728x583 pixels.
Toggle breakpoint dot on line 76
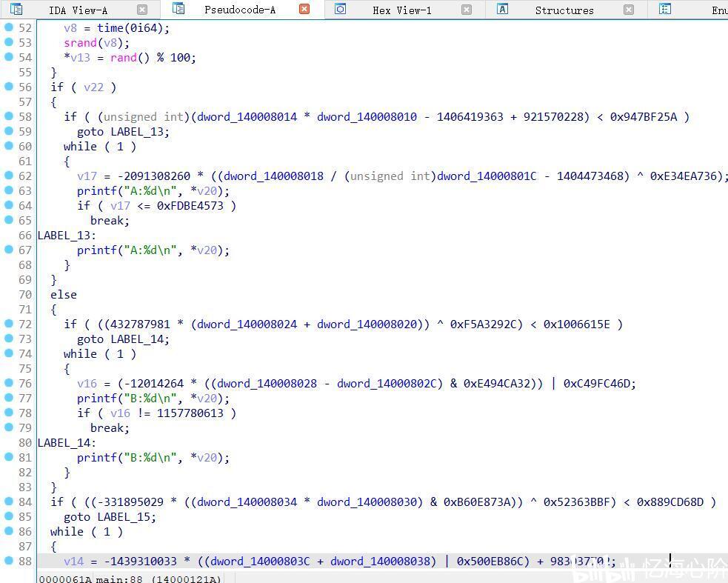tap(8, 383)
